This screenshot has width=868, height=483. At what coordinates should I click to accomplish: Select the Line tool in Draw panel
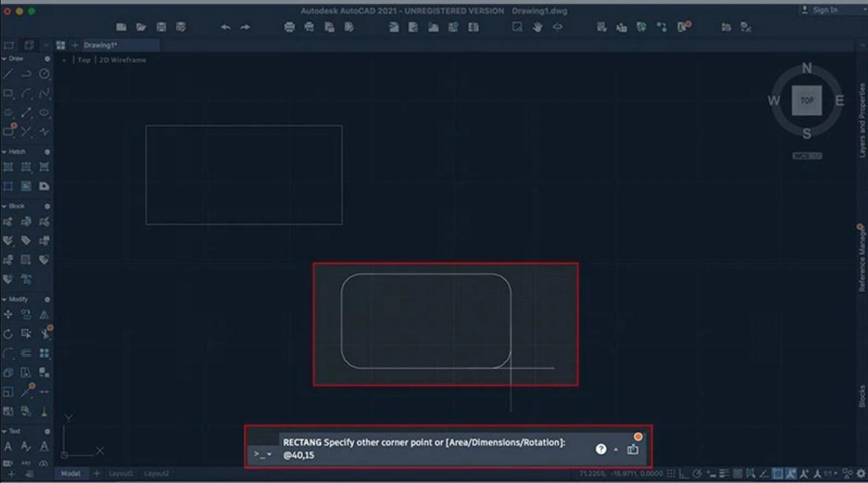pyautogui.click(x=8, y=74)
